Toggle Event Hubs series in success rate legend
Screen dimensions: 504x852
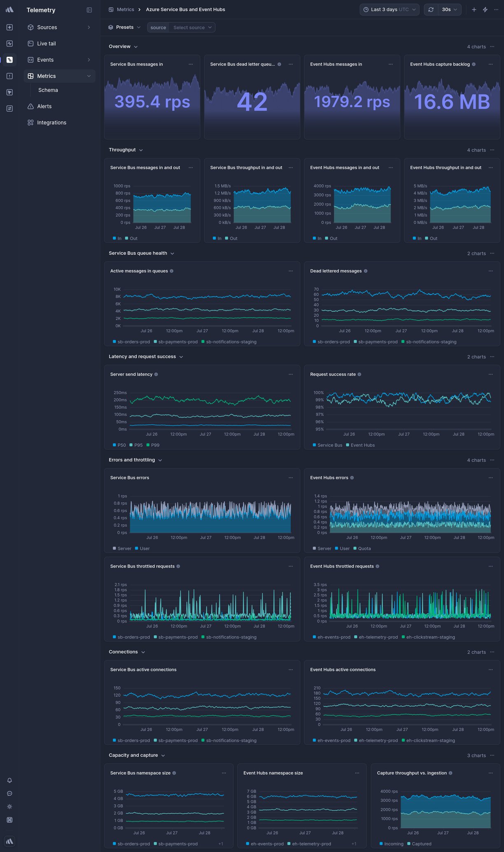coord(361,445)
